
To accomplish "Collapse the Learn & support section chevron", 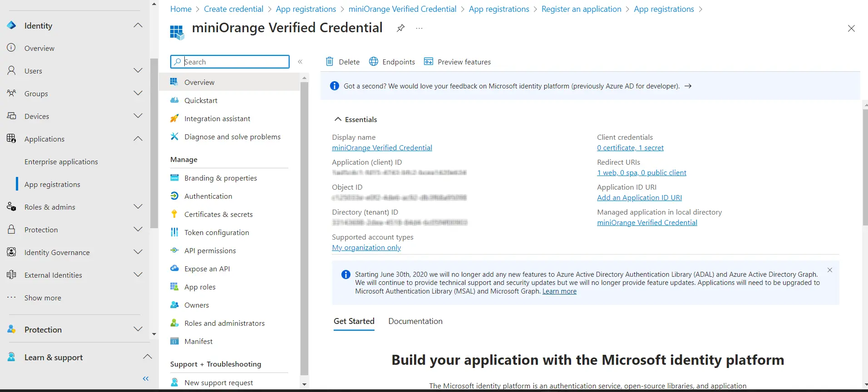I will (x=148, y=357).
